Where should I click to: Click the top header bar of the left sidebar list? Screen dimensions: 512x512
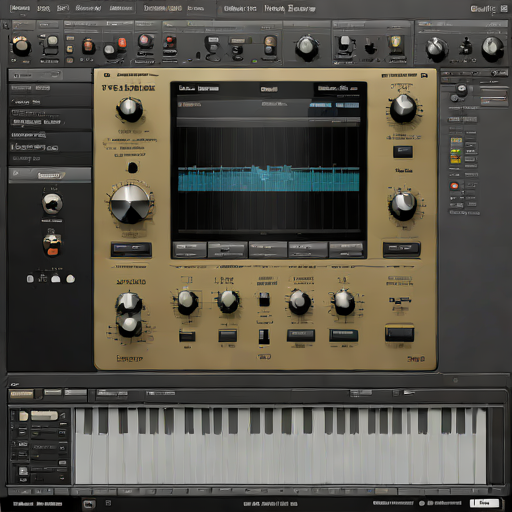(x=50, y=76)
